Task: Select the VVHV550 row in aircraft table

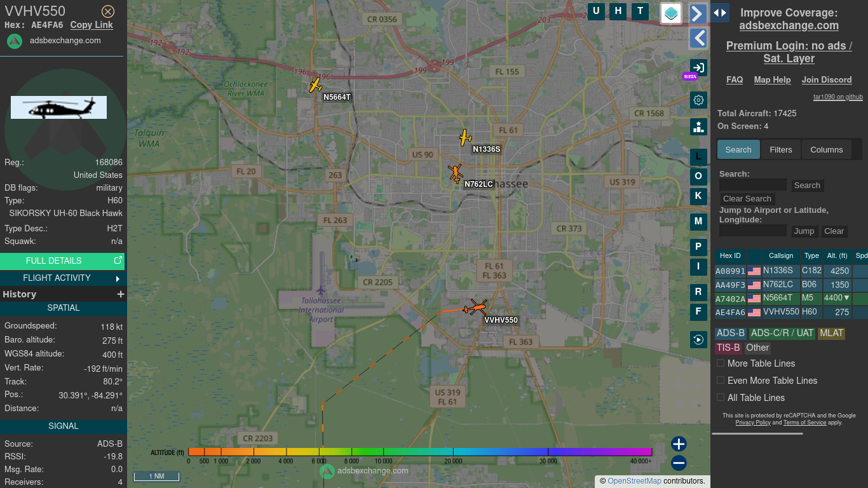Action: click(791, 313)
